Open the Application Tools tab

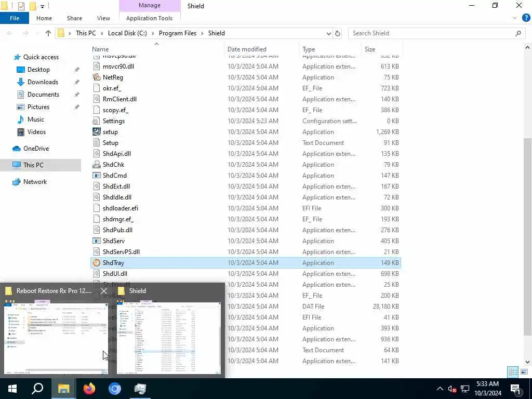[149, 18]
